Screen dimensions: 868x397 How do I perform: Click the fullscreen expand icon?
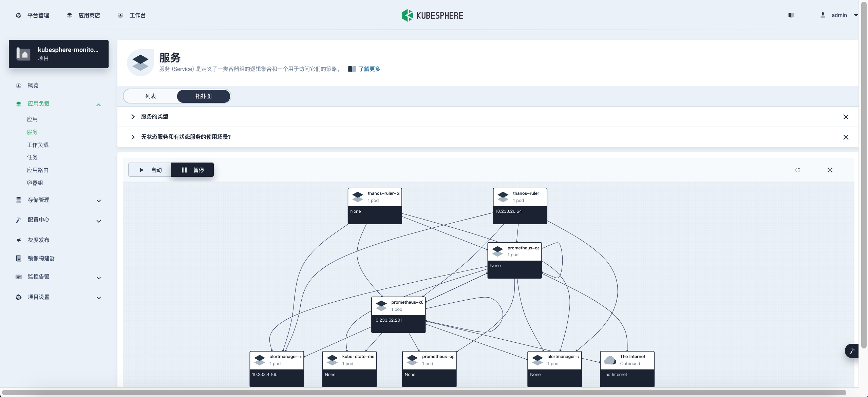pyautogui.click(x=830, y=170)
